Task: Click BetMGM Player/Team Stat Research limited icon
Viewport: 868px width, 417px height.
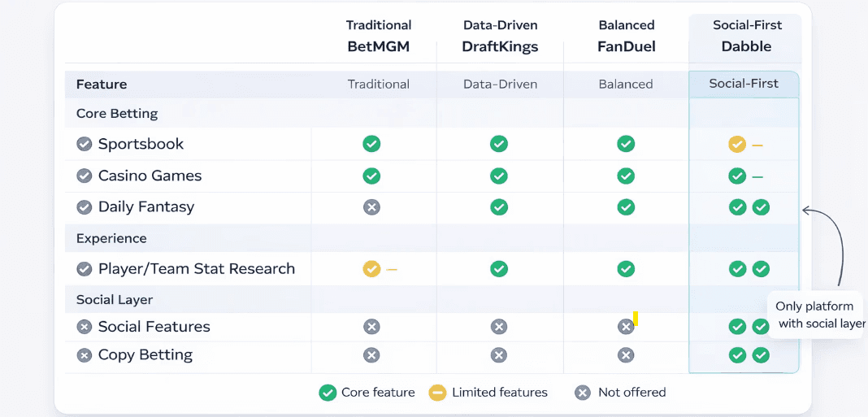Action: click(x=371, y=269)
